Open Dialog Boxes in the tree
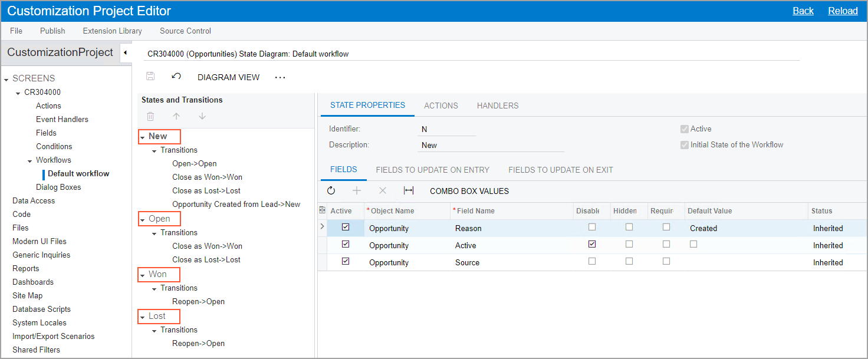868x359 pixels. tap(58, 187)
